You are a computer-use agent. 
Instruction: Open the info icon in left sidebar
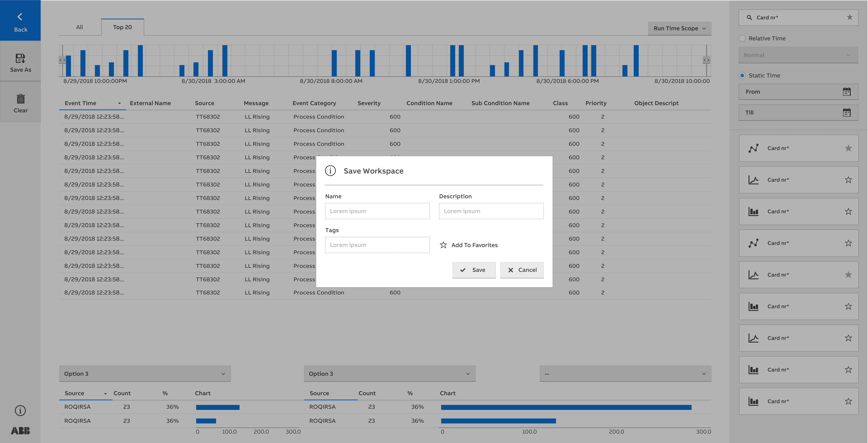click(x=20, y=410)
